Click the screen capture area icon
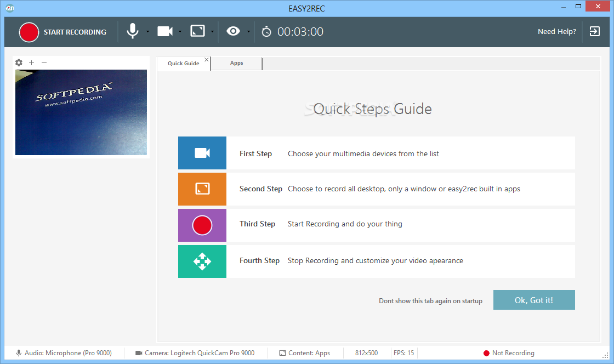The image size is (614, 364). pos(198,31)
